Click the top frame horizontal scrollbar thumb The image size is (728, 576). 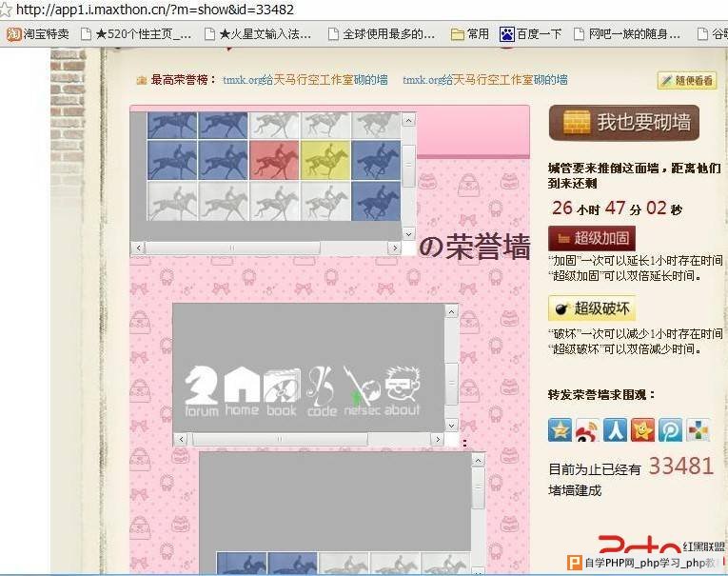232,248
